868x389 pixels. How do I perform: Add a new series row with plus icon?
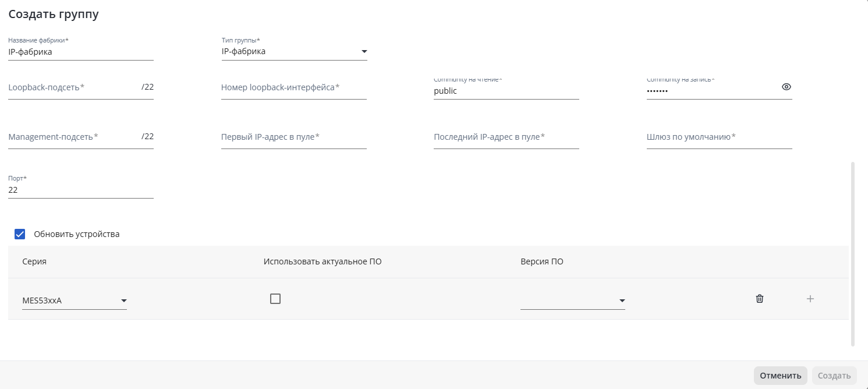(810, 299)
